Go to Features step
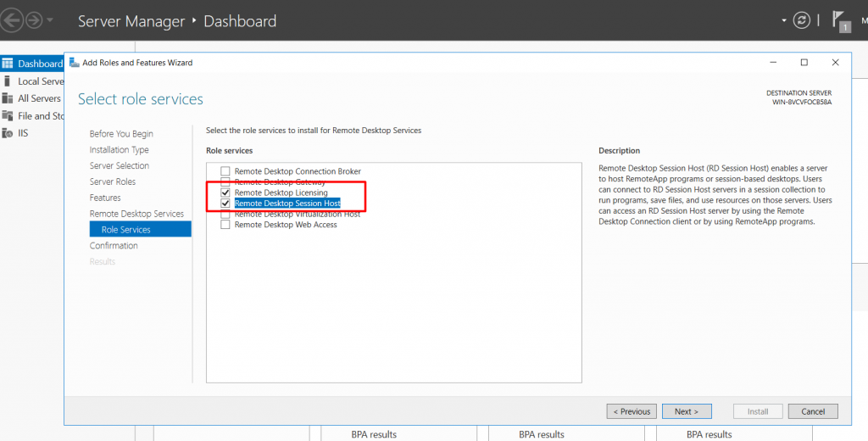The height and width of the screenshot is (441, 868). [105, 198]
